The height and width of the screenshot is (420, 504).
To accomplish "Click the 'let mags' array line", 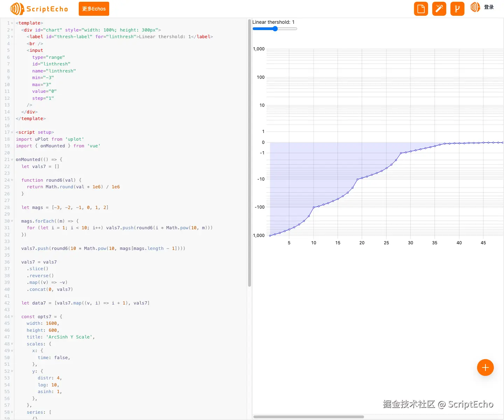I will click(65, 208).
